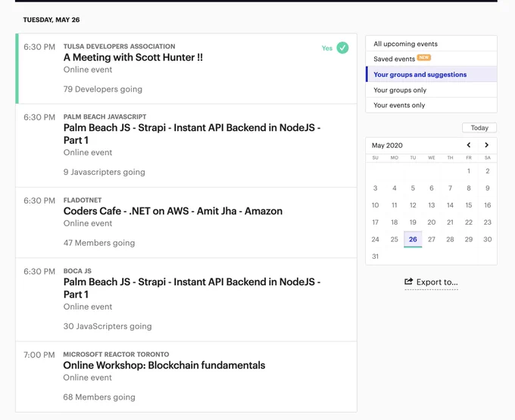Switch to Your groups only
The width and height of the screenshot is (515, 420).
(431, 90)
